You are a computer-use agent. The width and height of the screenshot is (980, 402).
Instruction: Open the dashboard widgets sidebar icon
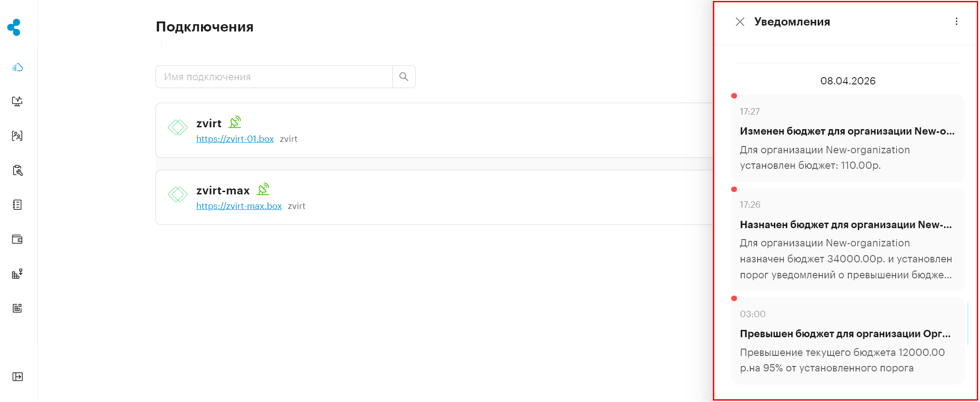17,308
